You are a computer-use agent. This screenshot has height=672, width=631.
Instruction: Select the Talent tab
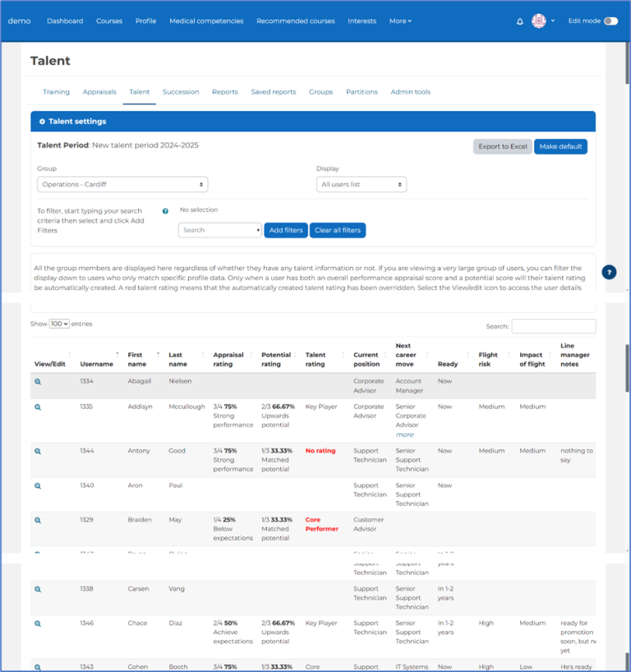tap(140, 92)
